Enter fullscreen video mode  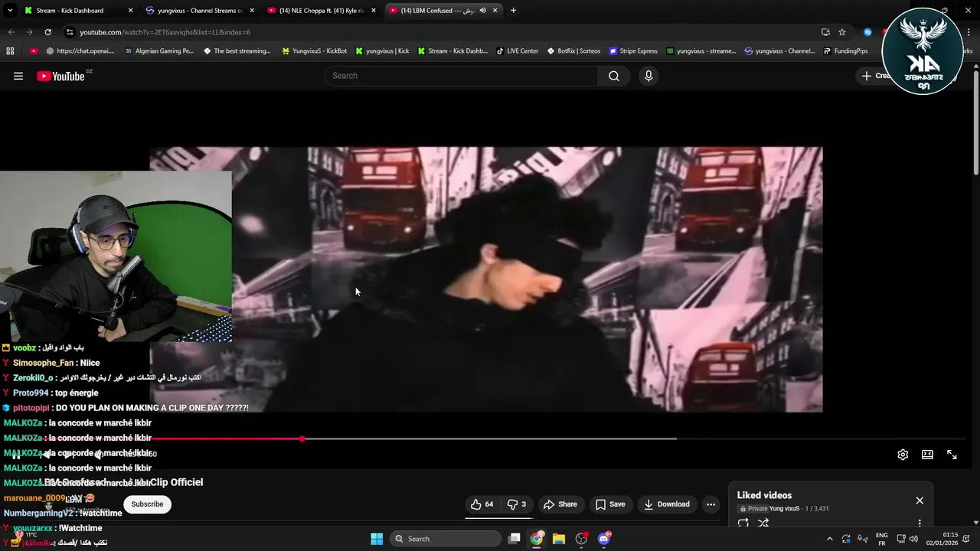pos(952,455)
